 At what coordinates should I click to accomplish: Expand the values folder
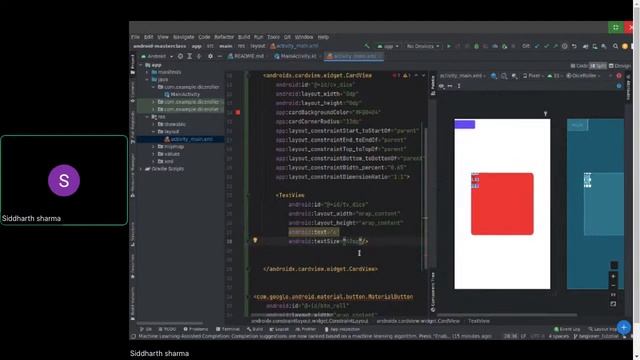[153, 154]
